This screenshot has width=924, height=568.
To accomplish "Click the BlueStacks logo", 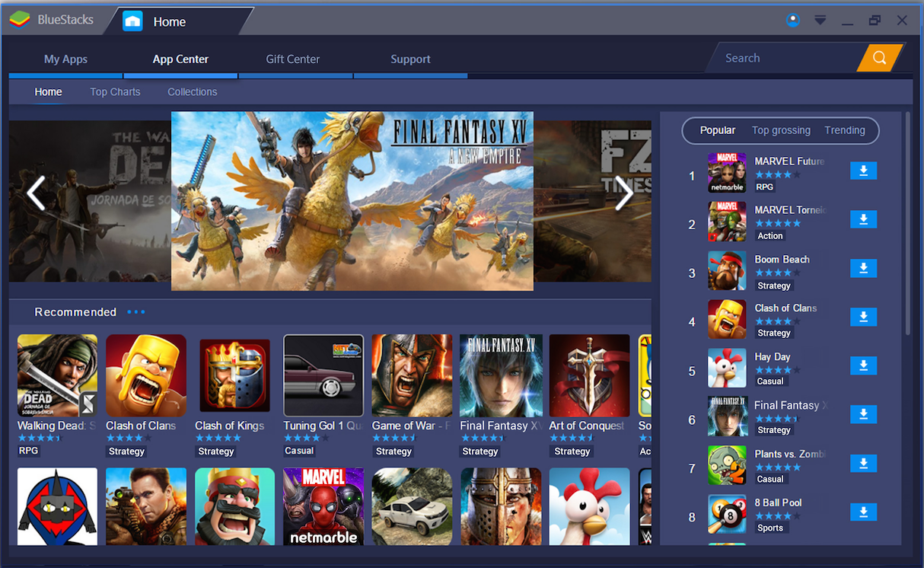I will [21, 20].
